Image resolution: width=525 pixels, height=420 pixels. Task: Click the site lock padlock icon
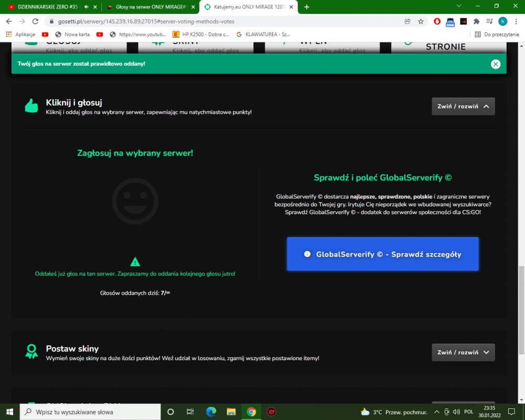tap(51, 22)
